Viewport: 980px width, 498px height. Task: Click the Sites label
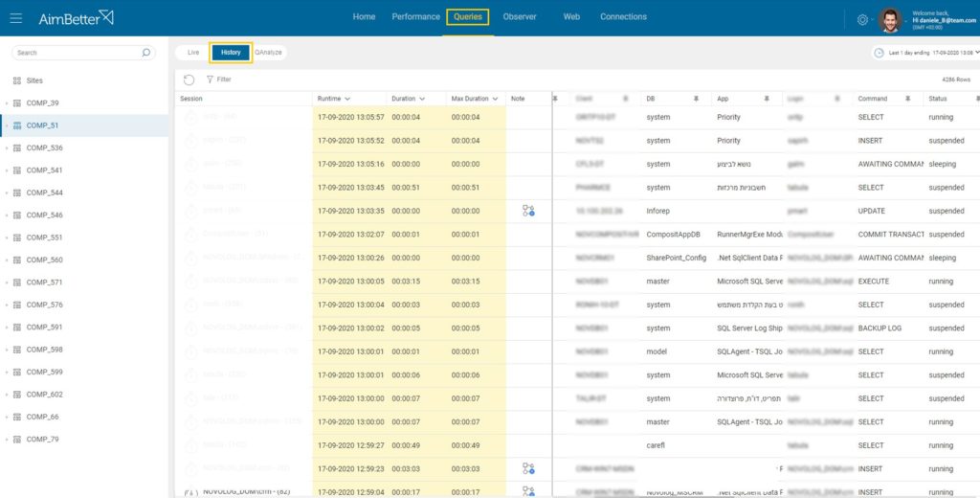[x=34, y=80]
